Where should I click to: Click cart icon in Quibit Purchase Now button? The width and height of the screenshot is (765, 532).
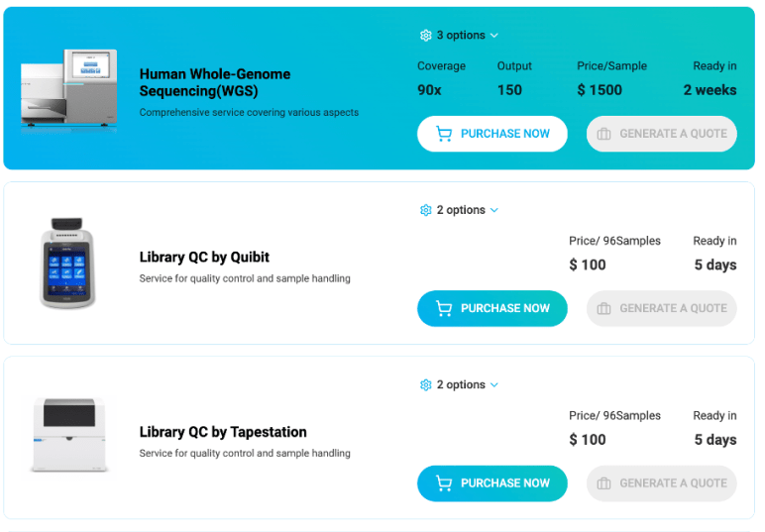(x=444, y=308)
